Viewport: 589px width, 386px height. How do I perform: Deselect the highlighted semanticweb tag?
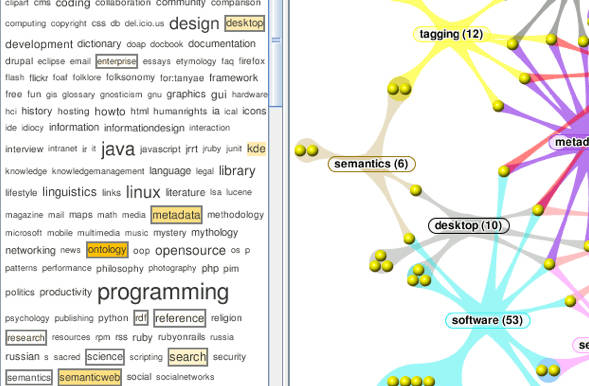[x=90, y=377]
